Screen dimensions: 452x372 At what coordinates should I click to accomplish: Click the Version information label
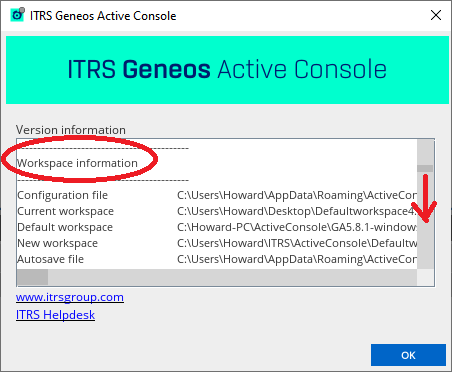point(71,130)
